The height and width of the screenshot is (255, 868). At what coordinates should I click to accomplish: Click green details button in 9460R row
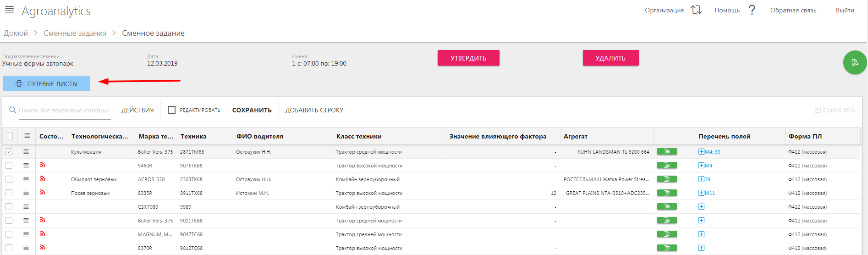pyautogui.click(x=667, y=166)
